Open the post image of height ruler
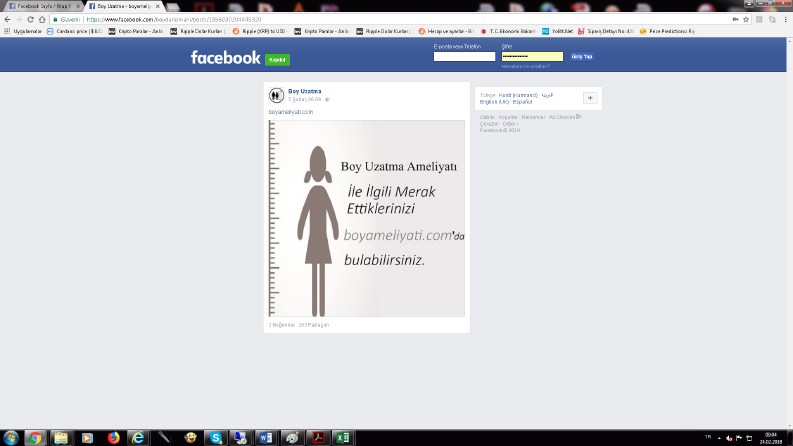793x446 pixels. point(367,218)
